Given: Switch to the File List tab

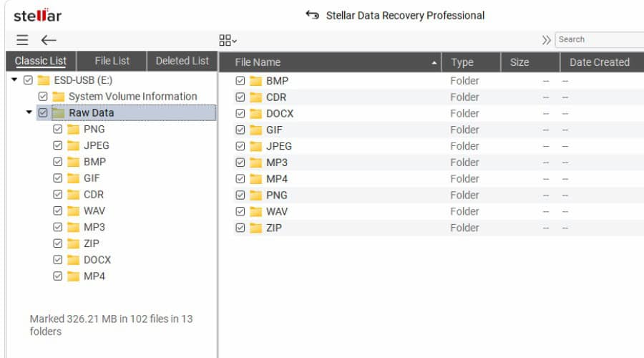Looking at the screenshot, I should 112,61.
